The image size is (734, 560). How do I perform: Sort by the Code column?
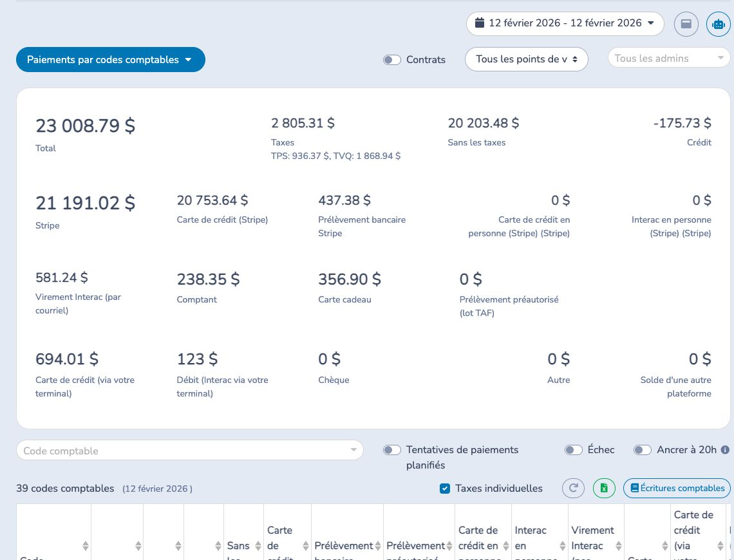coord(85,545)
